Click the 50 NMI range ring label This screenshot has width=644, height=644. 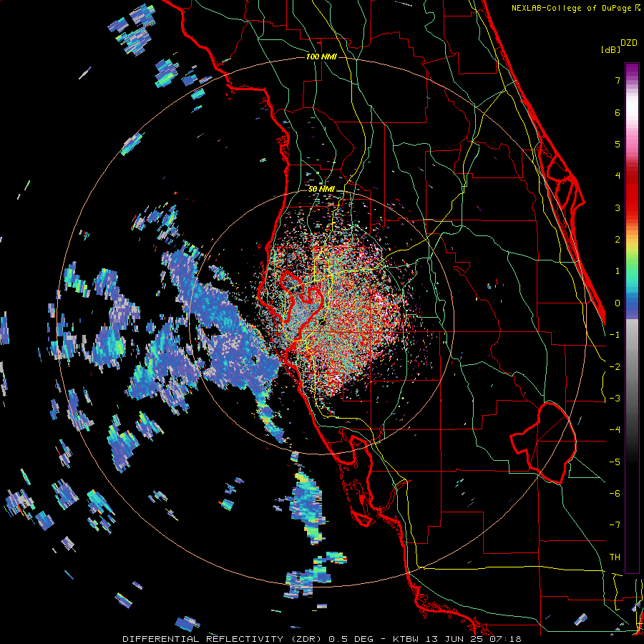321,190
